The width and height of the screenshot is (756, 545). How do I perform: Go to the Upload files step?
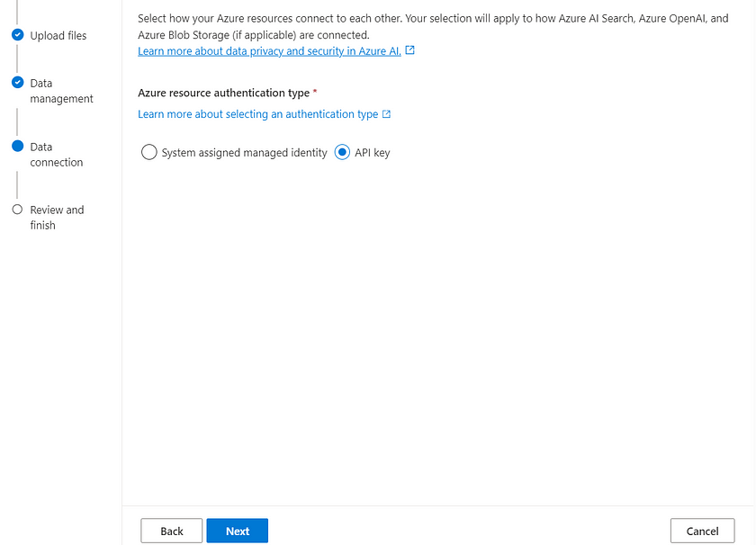click(x=58, y=36)
